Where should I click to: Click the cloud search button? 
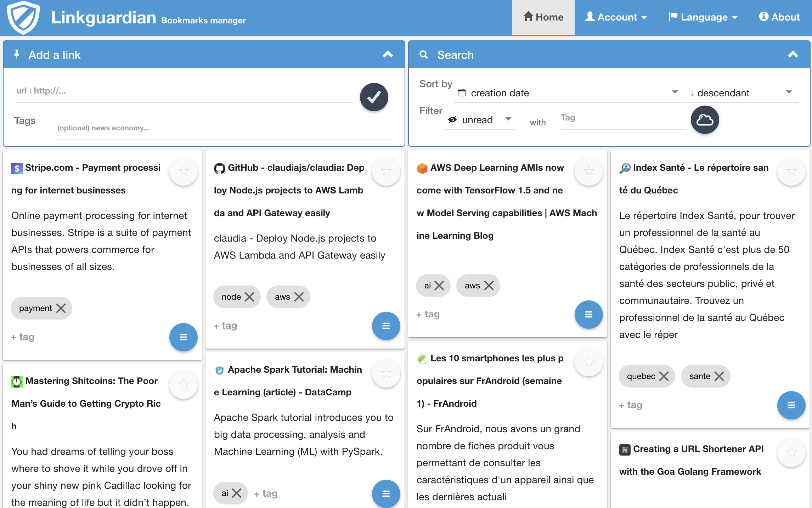click(x=705, y=120)
